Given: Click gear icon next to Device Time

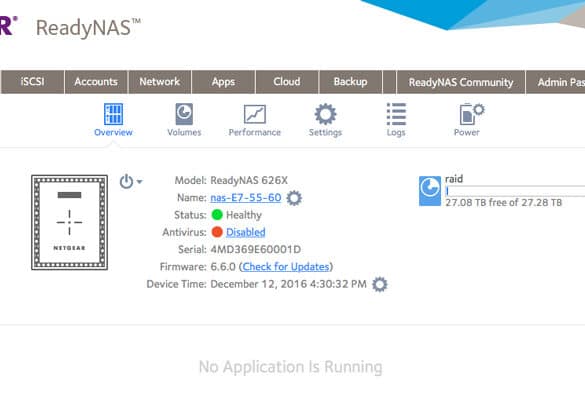Looking at the screenshot, I should click(380, 284).
